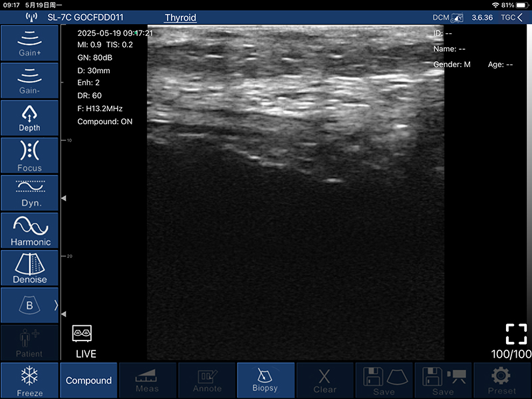Tap the Depth adjustment icon
532x399 pixels.
click(29, 118)
